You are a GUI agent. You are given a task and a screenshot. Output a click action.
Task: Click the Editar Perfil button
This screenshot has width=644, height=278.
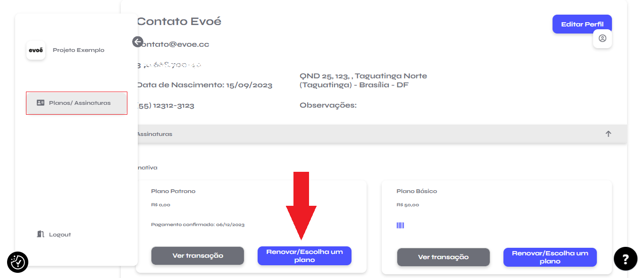(x=582, y=24)
